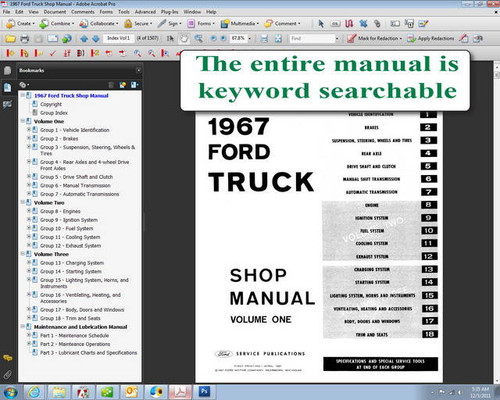Open the Secure dropdown

click(138, 24)
